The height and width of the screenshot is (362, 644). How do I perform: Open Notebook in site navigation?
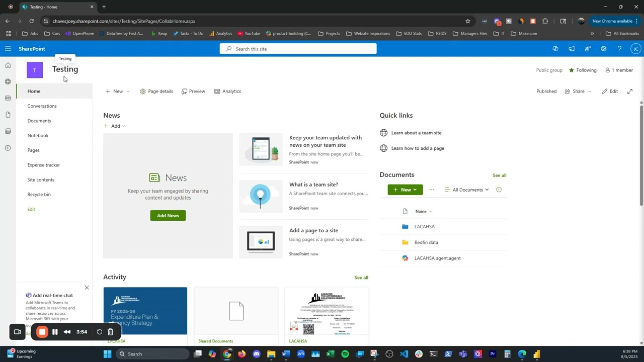[x=54, y=136]
